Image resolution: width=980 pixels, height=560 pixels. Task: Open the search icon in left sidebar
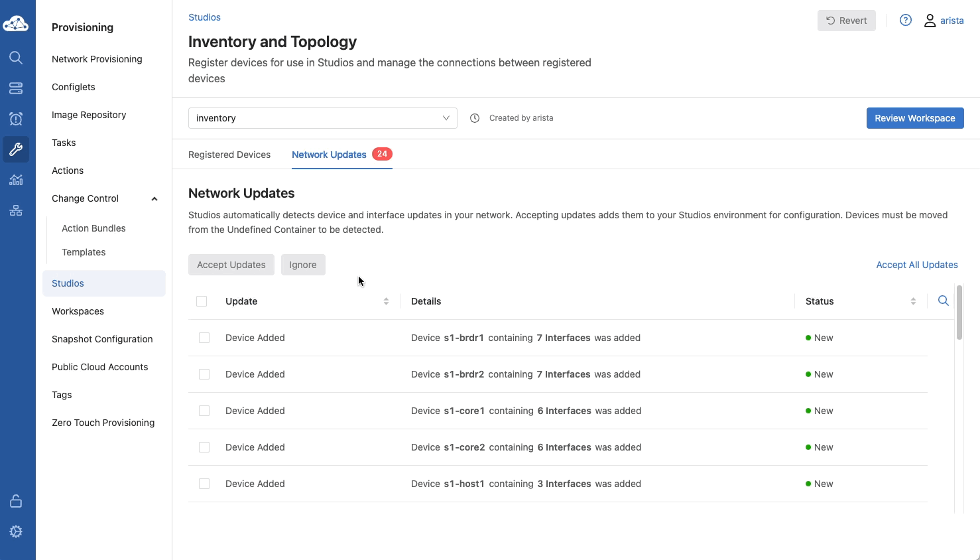coord(16,58)
